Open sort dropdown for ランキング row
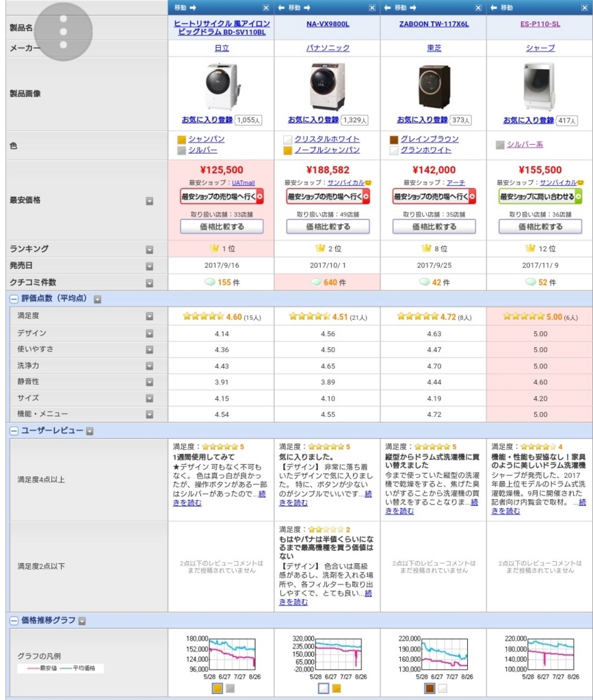Screen dimensions: 593x700 [150, 250]
